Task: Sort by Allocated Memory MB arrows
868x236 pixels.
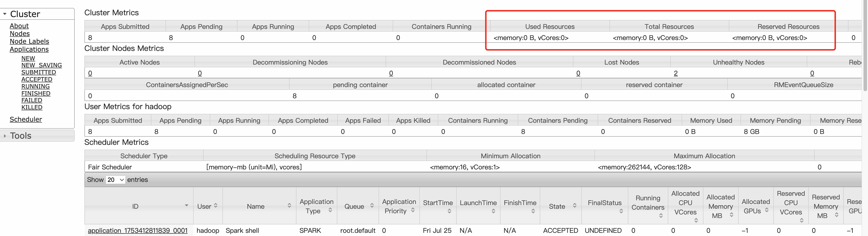Action: [x=731, y=215]
